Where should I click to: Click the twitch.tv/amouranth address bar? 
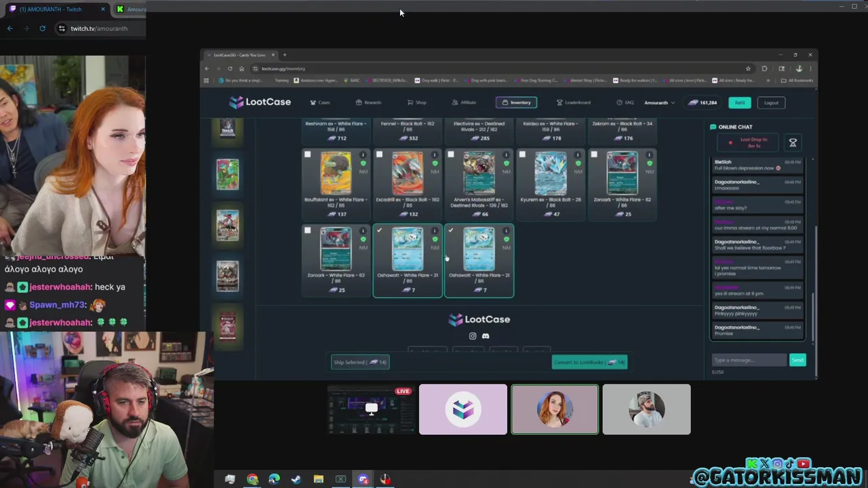(x=100, y=28)
